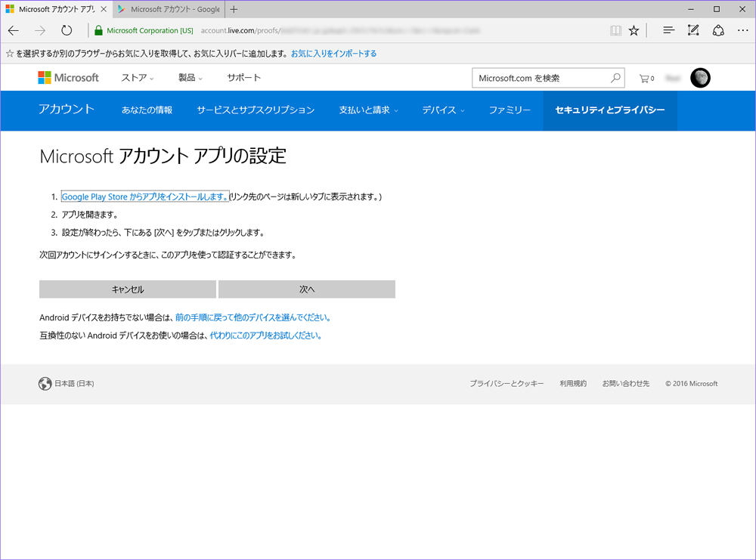Go back using the browser back arrow
Viewport: 756px width, 560px height.
pos(14,31)
